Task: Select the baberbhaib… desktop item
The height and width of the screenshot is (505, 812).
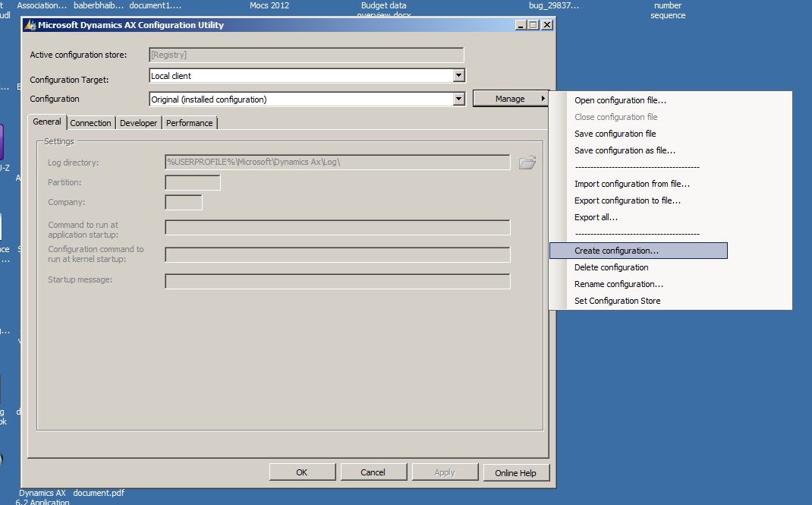Action: tap(99, 6)
